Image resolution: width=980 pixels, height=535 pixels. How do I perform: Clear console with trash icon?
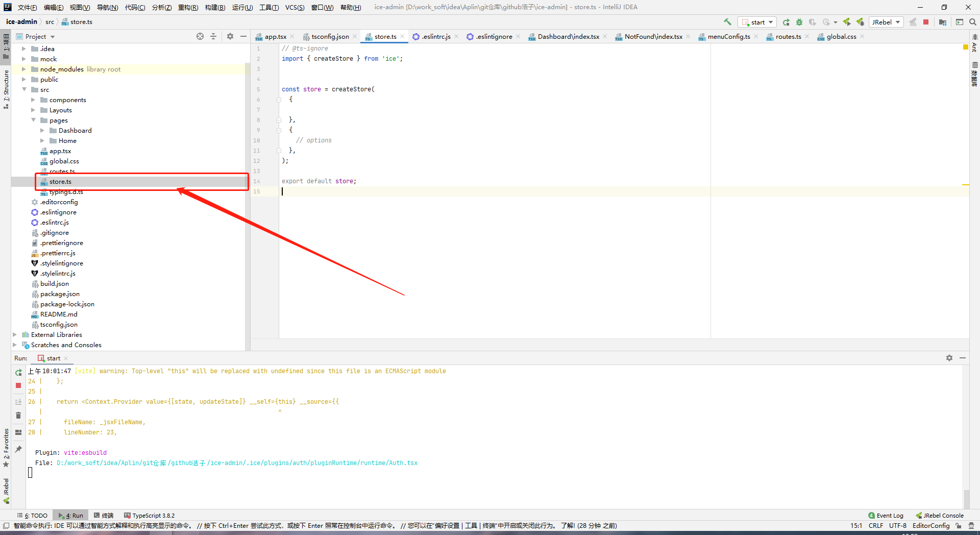pyautogui.click(x=18, y=416)
